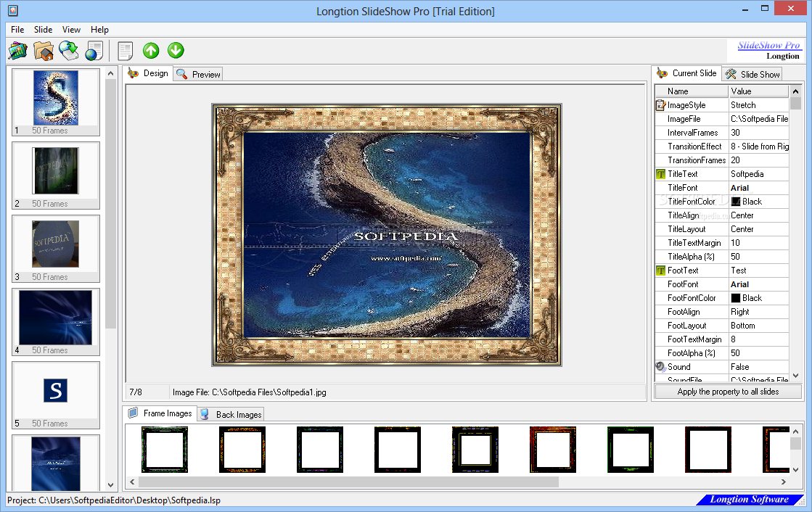The height and width of the screenshot is (512, 812).
Task: Select the Frame Images tab
Action: click(160, 413)
